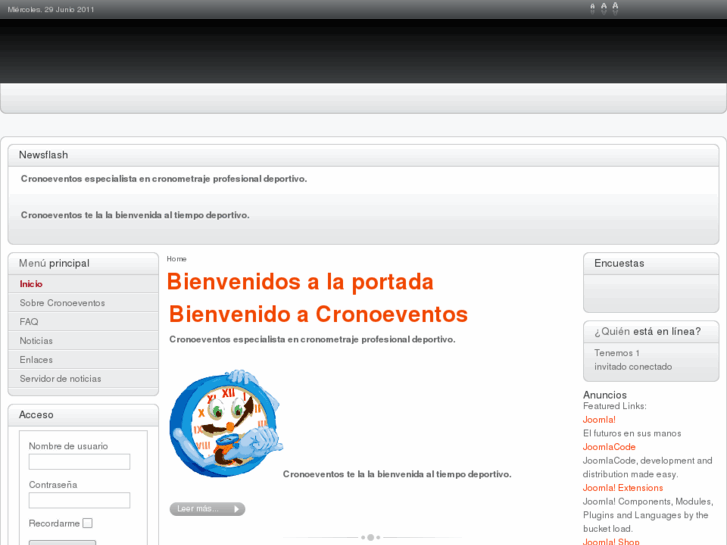
Task: Select the Menú principal header
Action: [83, 263]
